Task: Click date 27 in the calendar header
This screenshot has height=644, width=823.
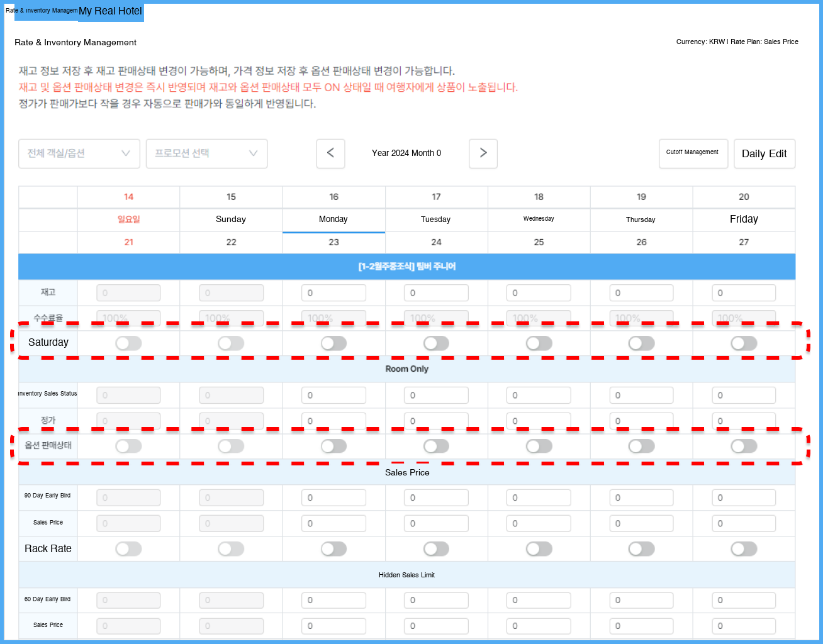Action: [x=744, y=242]
